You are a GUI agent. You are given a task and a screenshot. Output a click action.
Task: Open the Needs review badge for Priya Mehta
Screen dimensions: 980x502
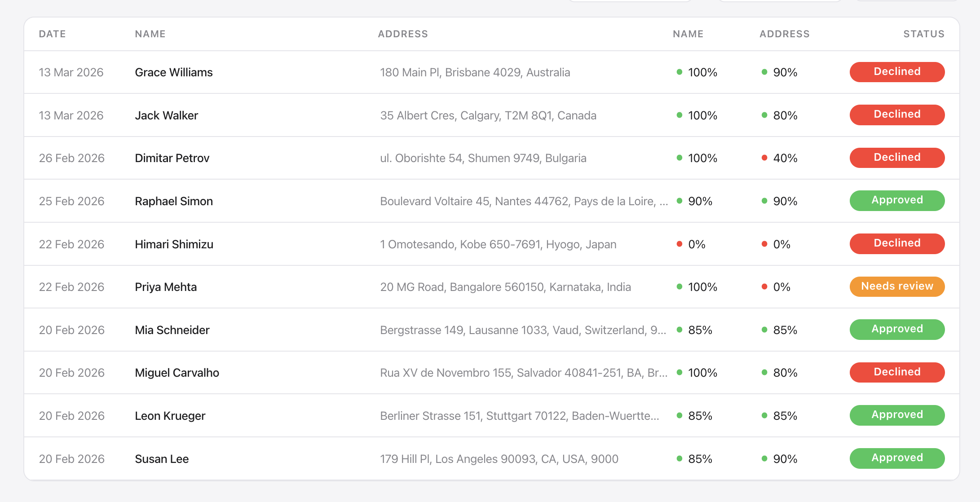tap(897, 286)
